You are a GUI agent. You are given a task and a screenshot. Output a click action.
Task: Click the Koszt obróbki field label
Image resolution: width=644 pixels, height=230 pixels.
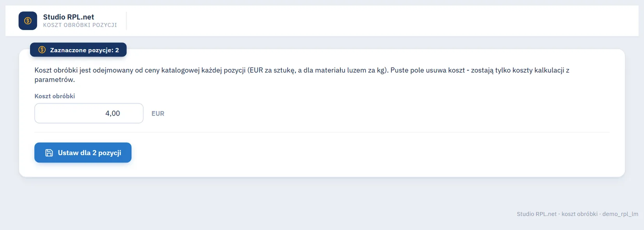55,96
